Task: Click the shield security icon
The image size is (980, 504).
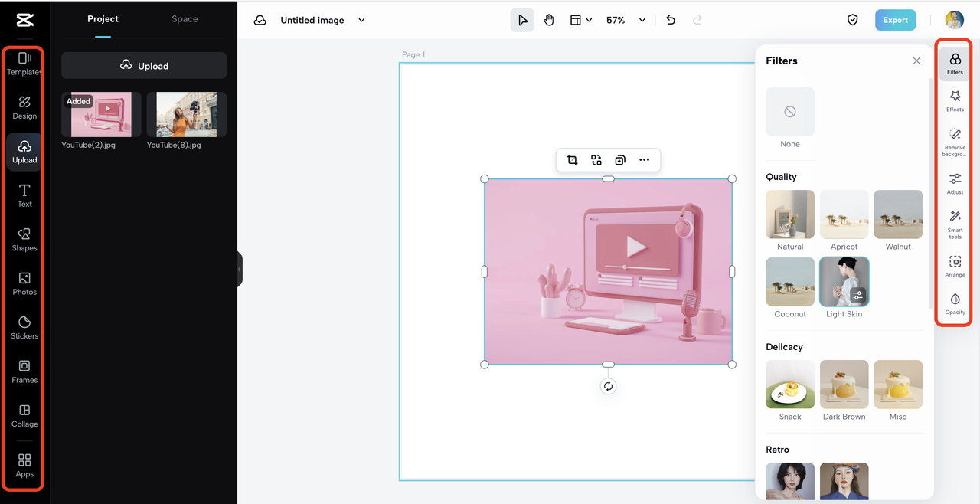Action: [852, 20]
